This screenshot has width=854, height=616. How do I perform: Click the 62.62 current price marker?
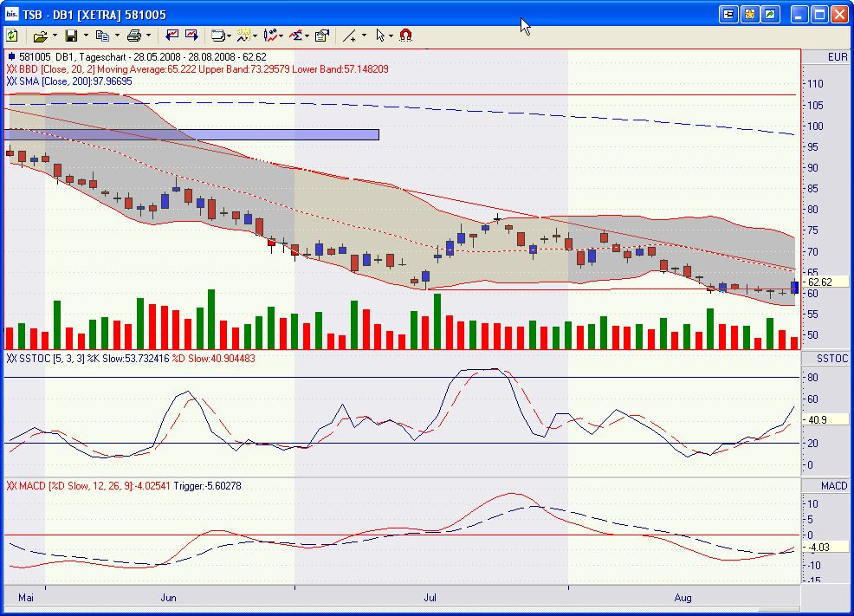825,282
